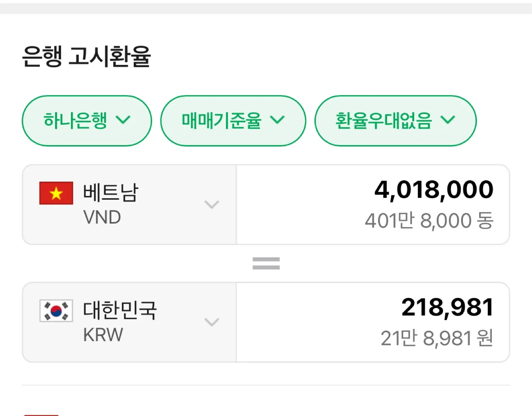Expand the 대한민국 KRW selector chevron
The image size is (532, 416).
tap(212, 322)
